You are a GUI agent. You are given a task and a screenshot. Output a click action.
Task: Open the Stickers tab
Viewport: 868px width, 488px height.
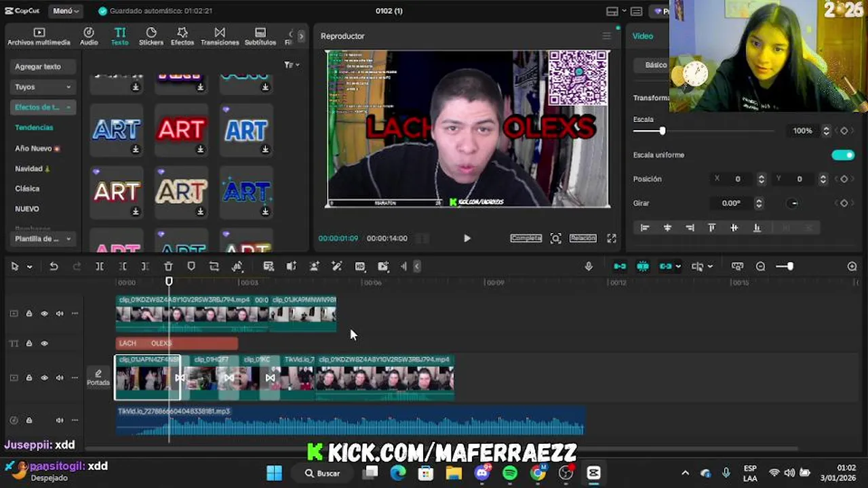[151, 37]
